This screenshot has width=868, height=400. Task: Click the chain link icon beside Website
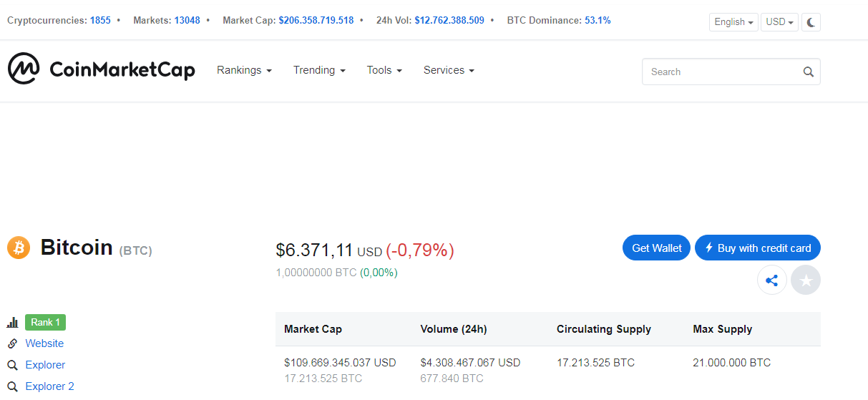click(12, 343)
